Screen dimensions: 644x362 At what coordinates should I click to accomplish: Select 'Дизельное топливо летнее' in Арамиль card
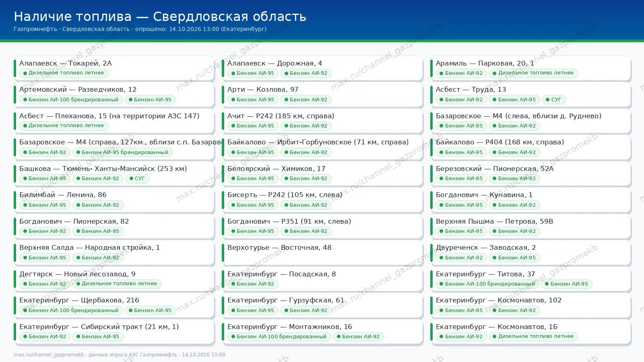tap(533, 73)
